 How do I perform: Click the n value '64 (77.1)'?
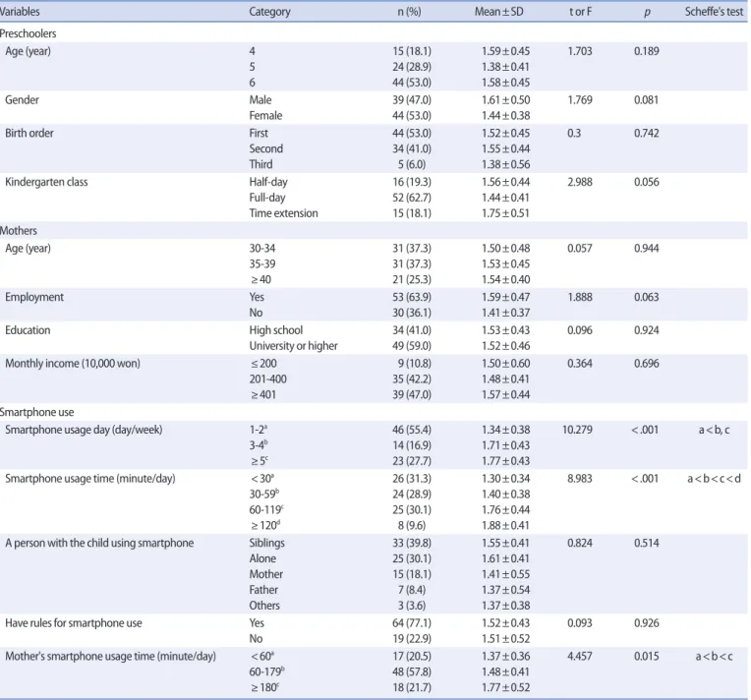click(412, 623)
